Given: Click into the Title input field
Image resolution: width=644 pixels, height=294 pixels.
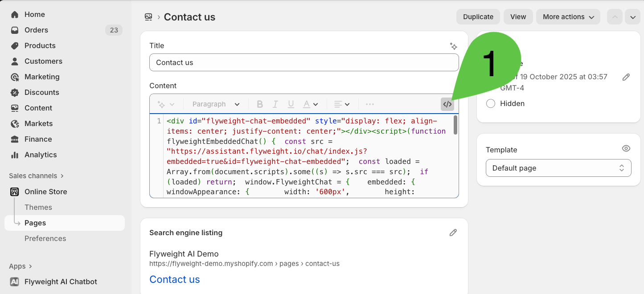Looking at the screenshot, I should [304, 62].
